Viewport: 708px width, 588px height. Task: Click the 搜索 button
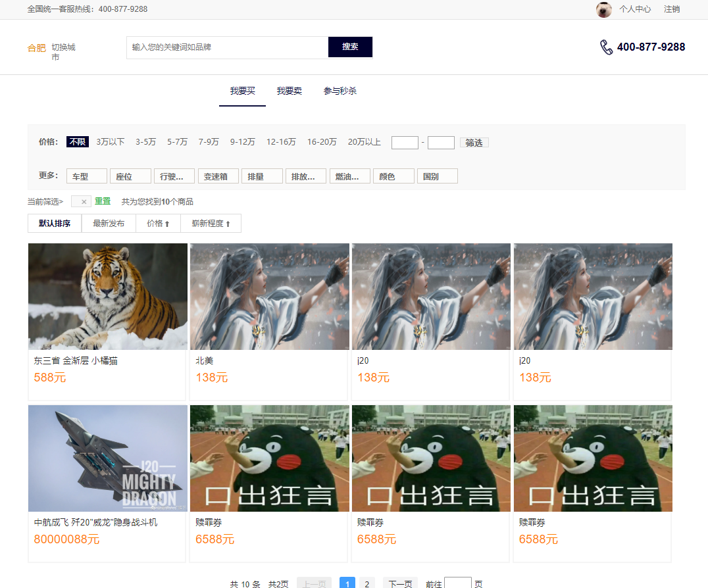[350, 47]
